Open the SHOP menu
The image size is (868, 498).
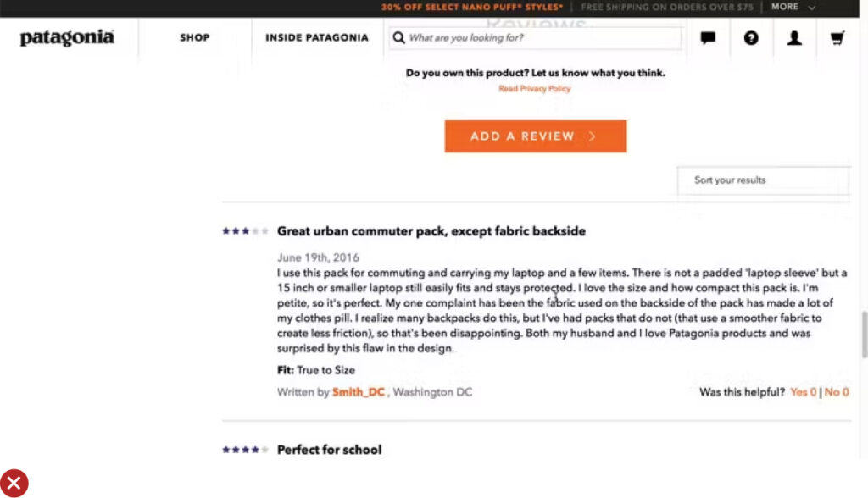pyautogui.click(x=194, y=38)
